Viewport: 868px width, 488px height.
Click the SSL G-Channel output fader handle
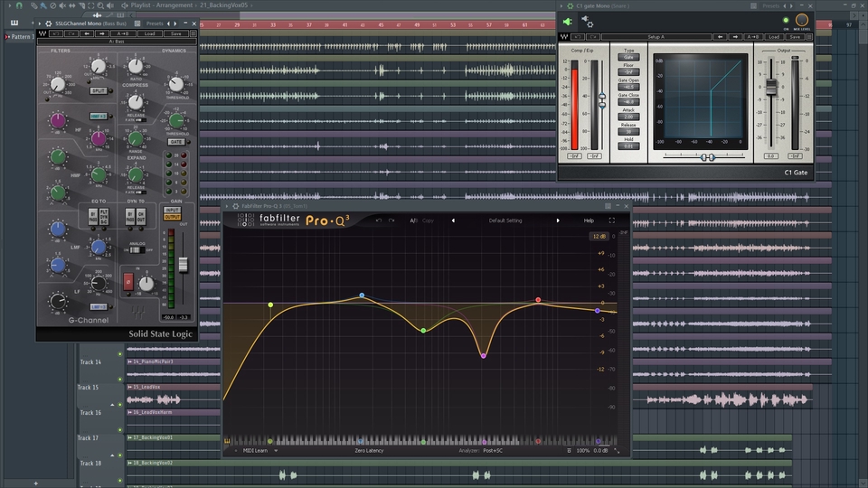tap(184, 265)
